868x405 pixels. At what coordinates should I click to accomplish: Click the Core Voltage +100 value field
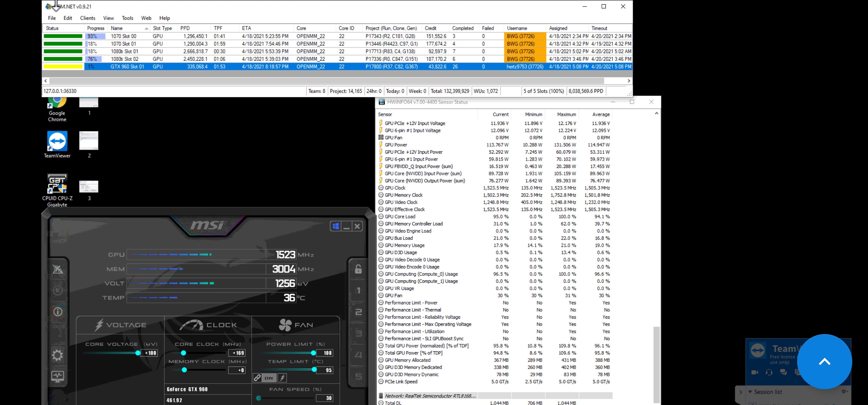click(149, 353)
